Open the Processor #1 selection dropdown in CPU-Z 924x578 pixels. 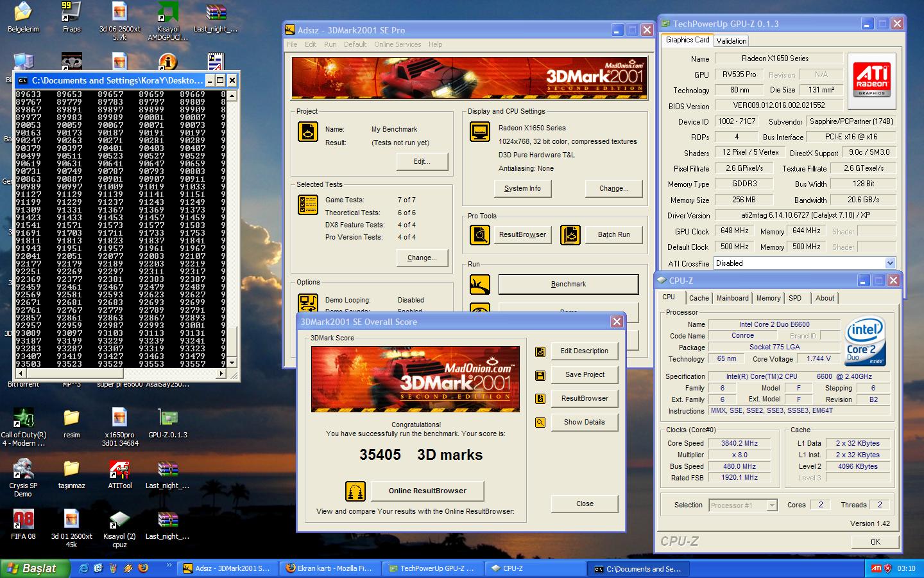pyautogui.click(x=772, y=505)
